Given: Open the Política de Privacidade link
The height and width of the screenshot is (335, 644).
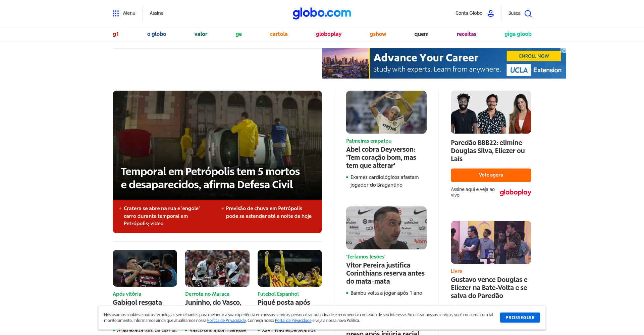Looking at the screenshot, I should coord(226,321).
